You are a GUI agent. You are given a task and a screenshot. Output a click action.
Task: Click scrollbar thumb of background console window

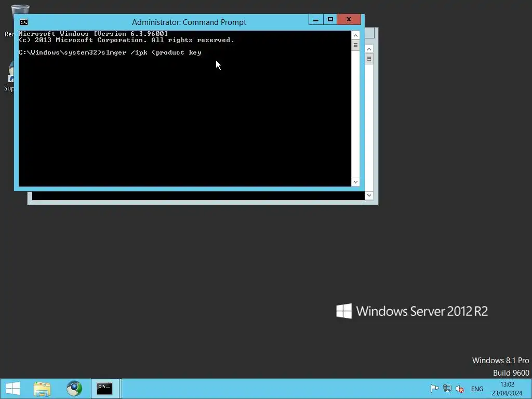click(x=369, y=59)
